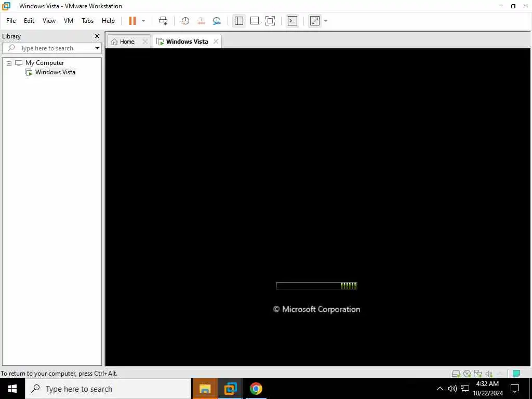Close the Home tab
The height and width of the screenshot is (399, 532).
click(x=145, y=42)
